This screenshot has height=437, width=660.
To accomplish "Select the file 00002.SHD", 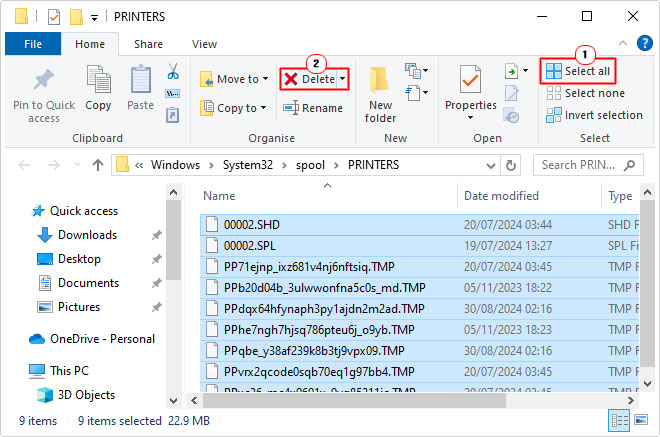I will click(x=419, y=225).
